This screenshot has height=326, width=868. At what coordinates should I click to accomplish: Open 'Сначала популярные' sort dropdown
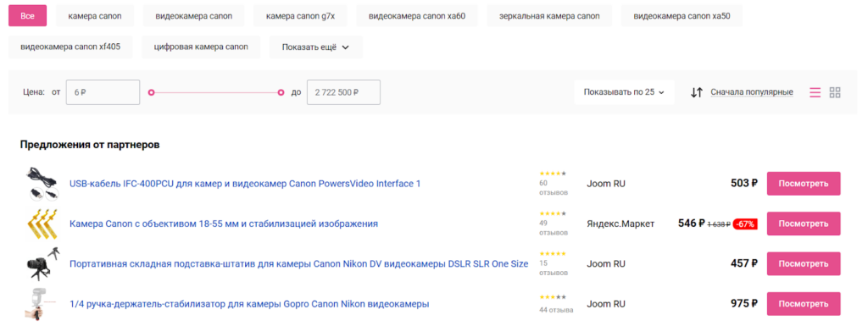[752, 92]
